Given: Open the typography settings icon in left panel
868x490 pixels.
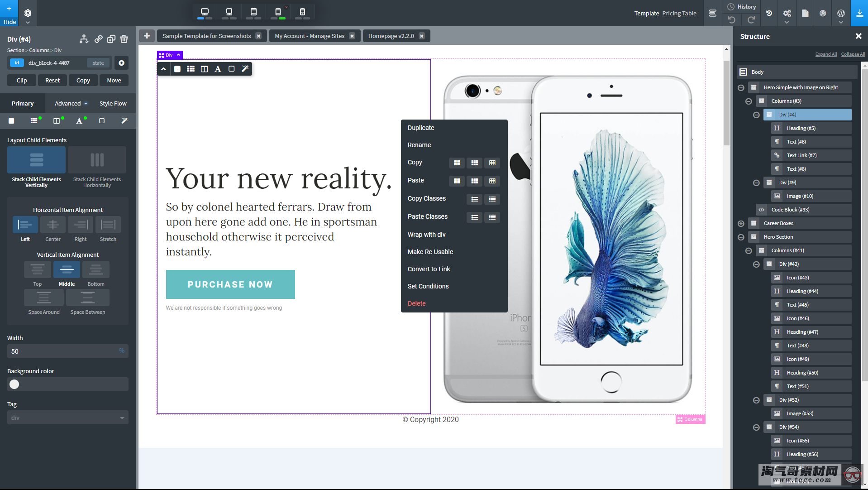Looking at the screenshot, I should [79, 121].
